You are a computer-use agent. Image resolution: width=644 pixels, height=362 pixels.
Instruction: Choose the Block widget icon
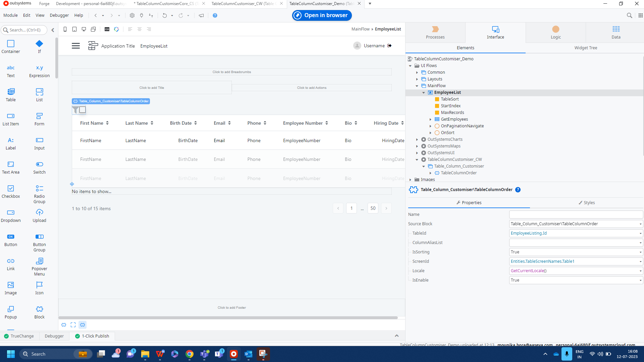click(39, 309)
